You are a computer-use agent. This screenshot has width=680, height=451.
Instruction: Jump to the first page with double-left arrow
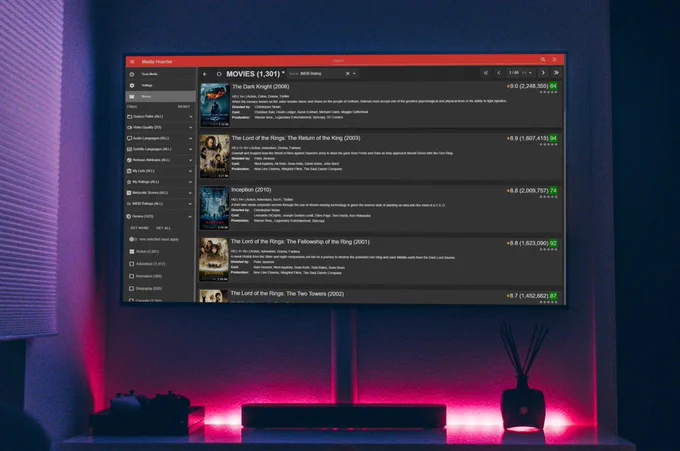pos(486,73)
